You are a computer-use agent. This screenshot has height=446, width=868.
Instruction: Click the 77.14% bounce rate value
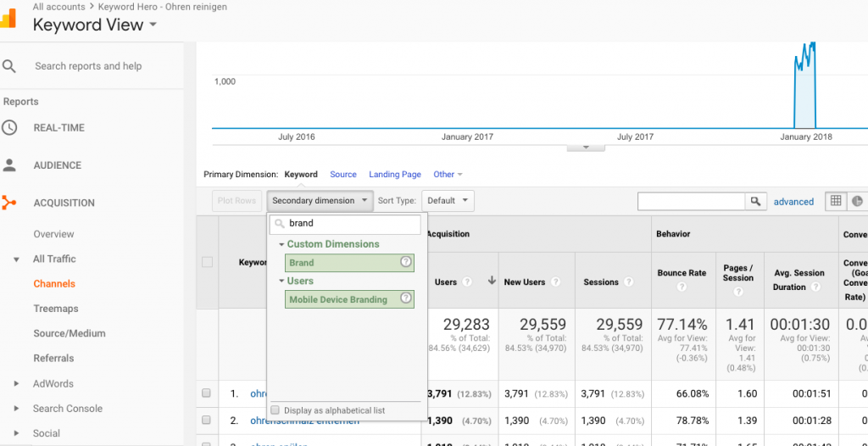tap(682, 324)
